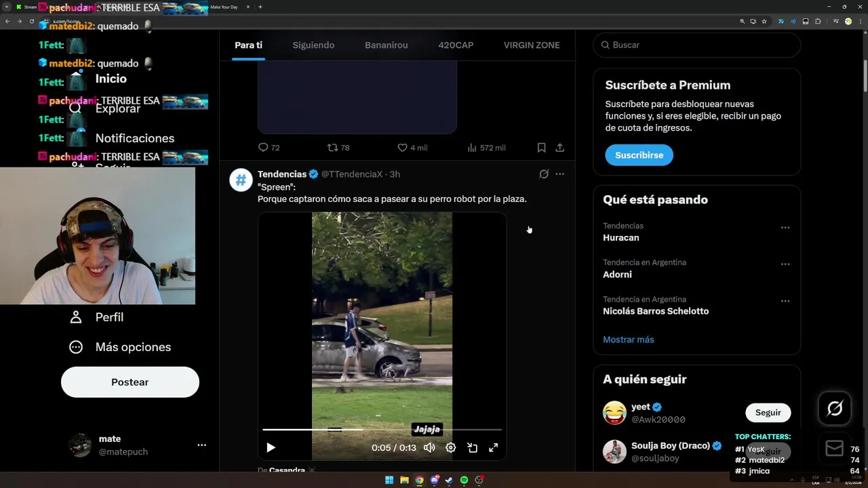Click the Grok icon on Tendencias post

pos(544,174)
